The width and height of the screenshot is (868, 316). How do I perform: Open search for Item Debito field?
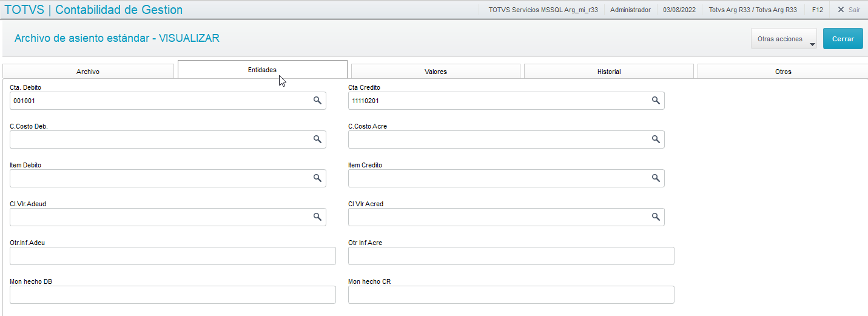[x=317, y=178]
